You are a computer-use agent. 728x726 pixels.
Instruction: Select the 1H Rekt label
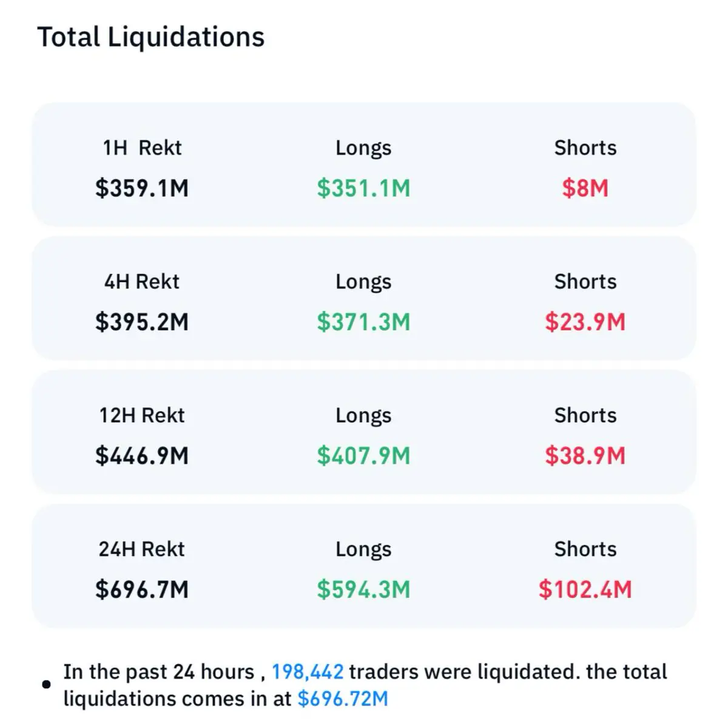[142, 148]
